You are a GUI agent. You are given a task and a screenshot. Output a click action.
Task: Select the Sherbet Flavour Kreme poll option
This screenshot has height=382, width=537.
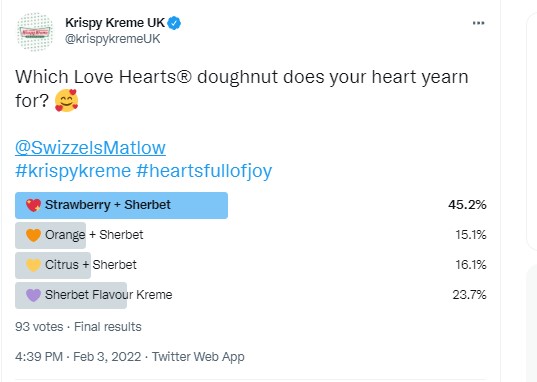pos(251,295)
